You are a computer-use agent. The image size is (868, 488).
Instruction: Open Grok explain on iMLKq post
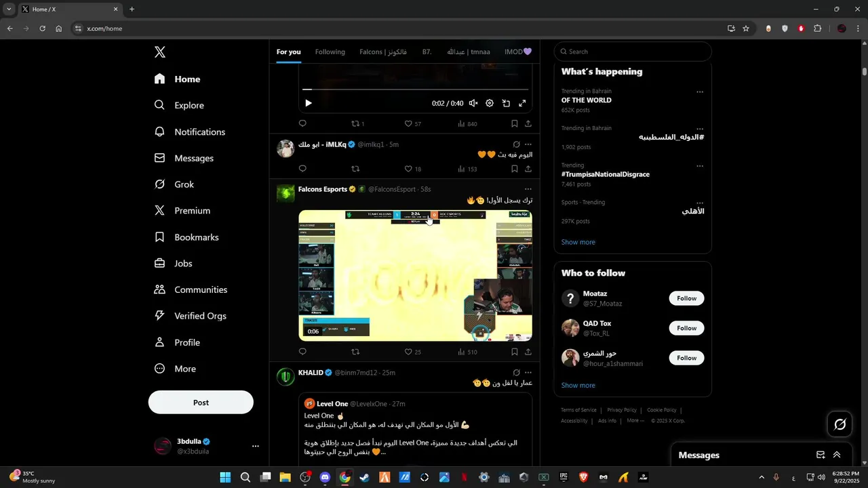[516, 144]
